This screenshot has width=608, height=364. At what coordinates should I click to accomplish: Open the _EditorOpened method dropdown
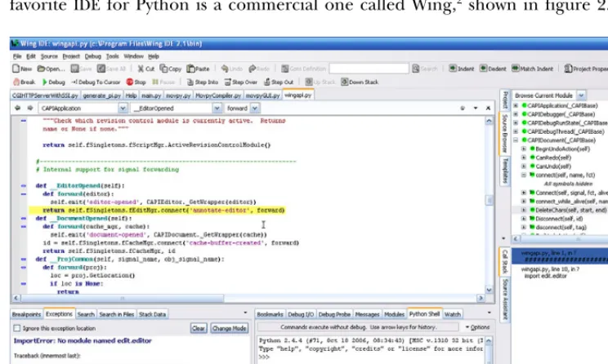pos(217,109)
